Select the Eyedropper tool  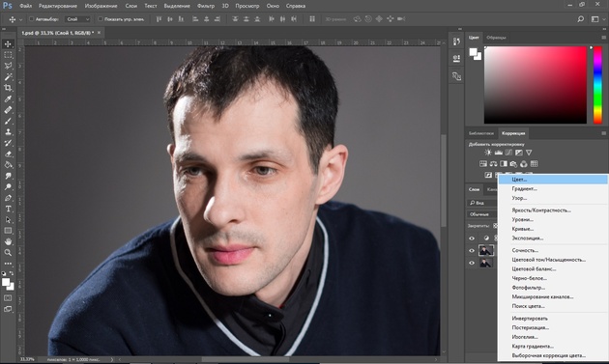(x=8, y=98)
